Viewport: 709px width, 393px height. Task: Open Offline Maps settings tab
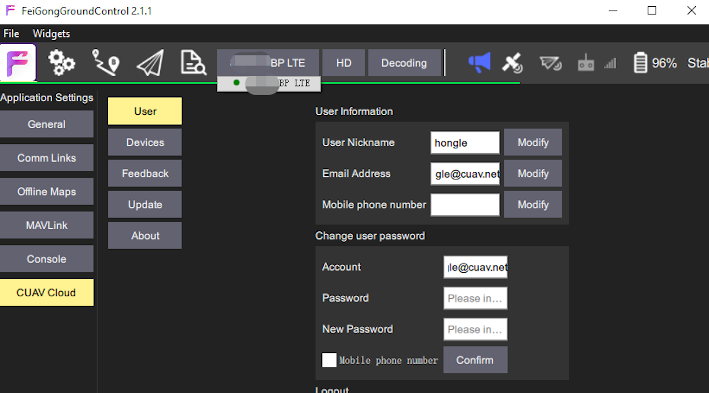click(47, 191)
